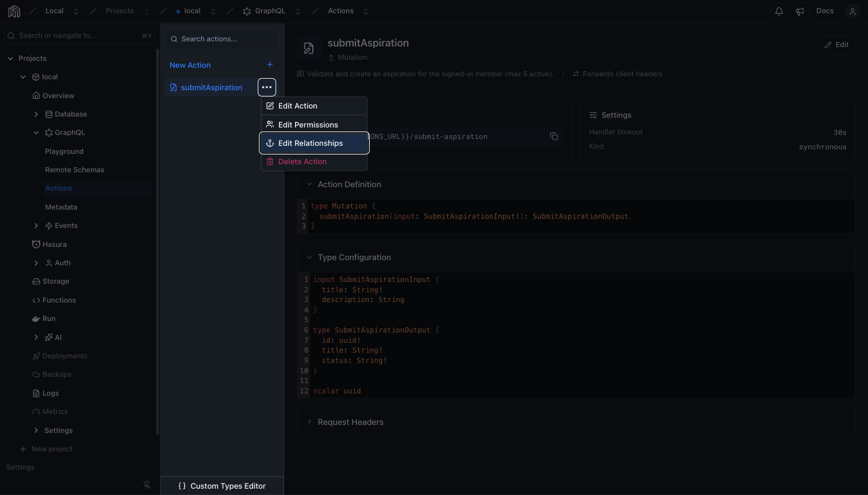Image resolution: width=868 pixels, height=495 pixels.
Task: Click the three-dot menu for submitAspiration
Action: point(267,87)
